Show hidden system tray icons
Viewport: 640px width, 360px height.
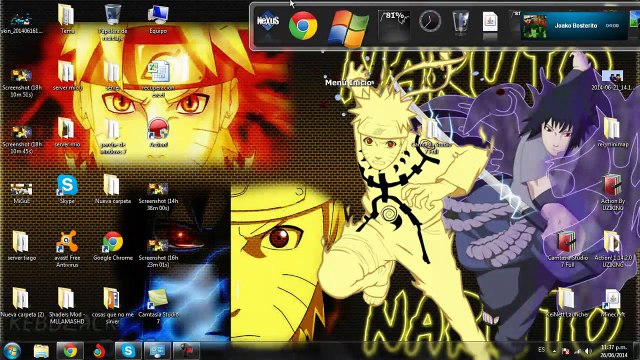click(x=554, y=351)
